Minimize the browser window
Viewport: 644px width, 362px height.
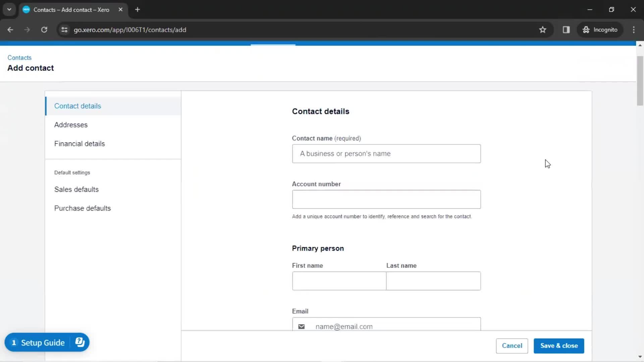[590, 10]
